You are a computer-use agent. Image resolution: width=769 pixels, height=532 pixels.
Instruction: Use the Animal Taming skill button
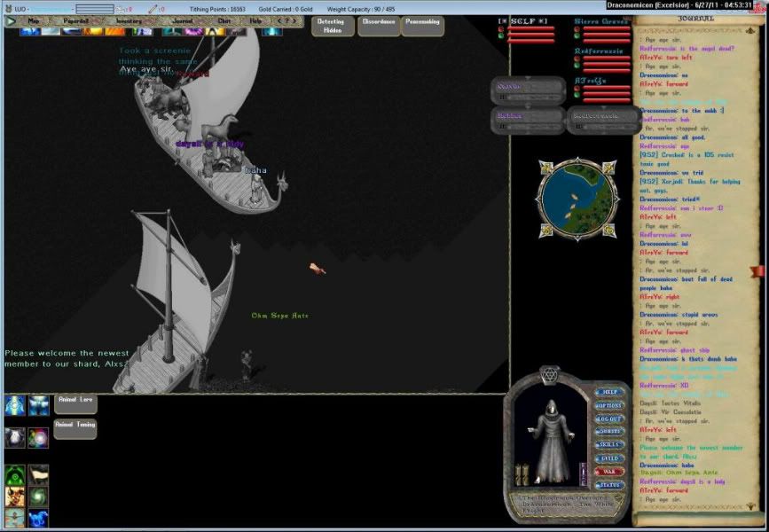[x=75, y=429]
